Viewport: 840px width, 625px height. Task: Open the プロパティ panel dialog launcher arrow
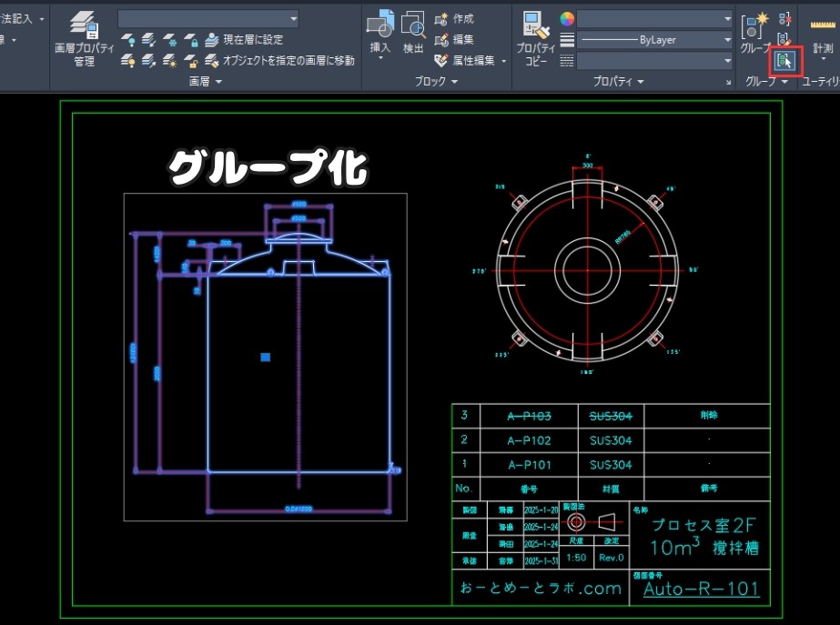coord(729,82)
